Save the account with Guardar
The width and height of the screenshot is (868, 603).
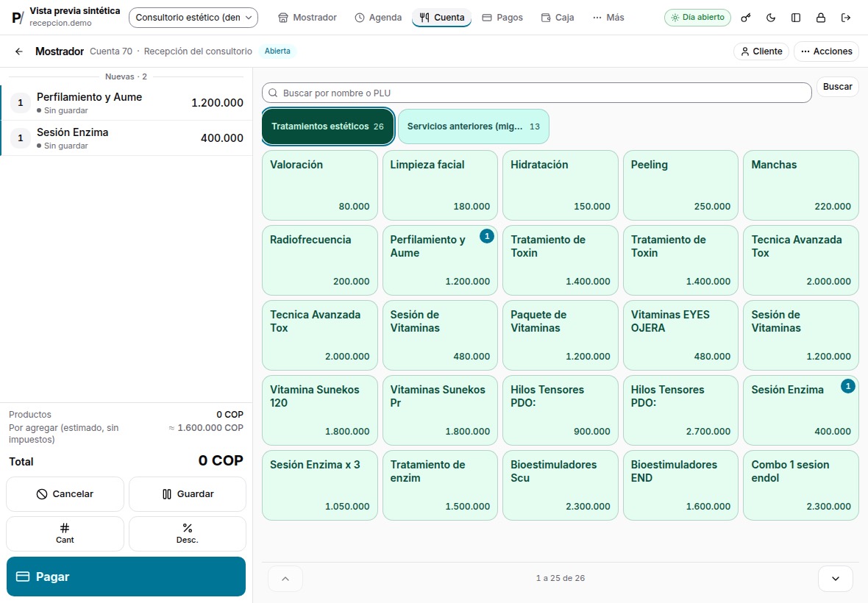click(x=188, y=494)
